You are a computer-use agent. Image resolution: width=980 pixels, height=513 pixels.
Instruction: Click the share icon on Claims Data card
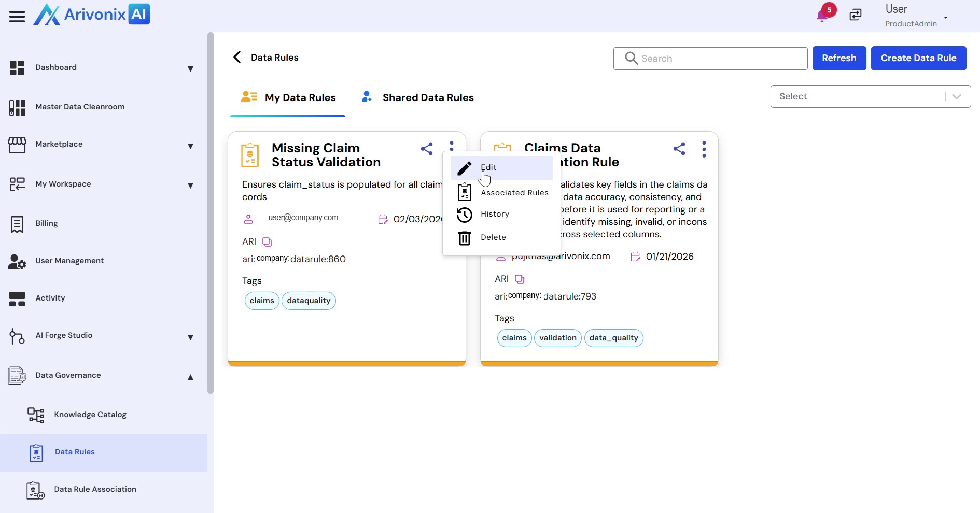tap(679, 149)
